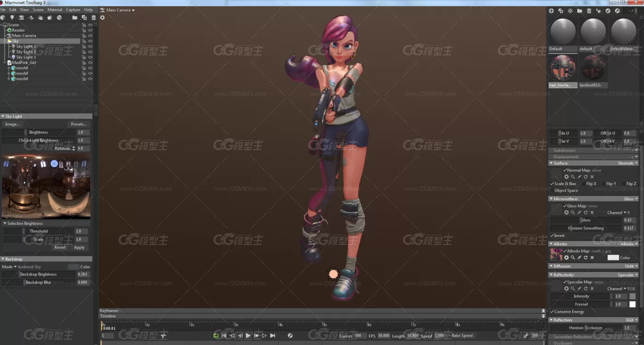
Task: Enable Flip X checkbox
Action: [x=584, y=184]
